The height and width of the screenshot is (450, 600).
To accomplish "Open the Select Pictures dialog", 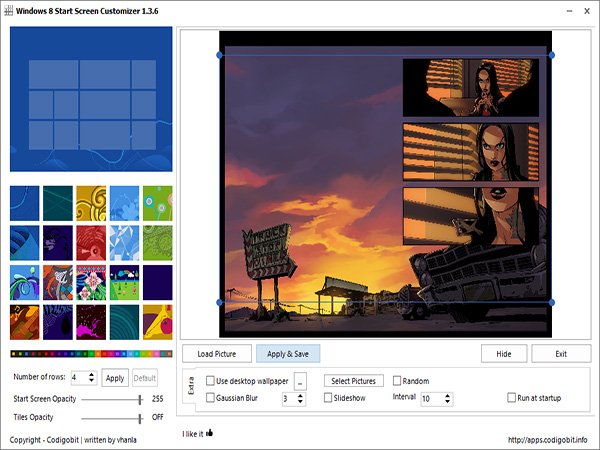I will [x=354, y=381].
